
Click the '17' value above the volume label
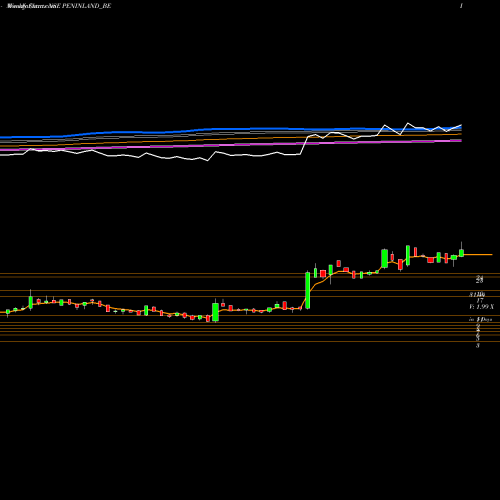pyautogui.click(x=480, y=301)
